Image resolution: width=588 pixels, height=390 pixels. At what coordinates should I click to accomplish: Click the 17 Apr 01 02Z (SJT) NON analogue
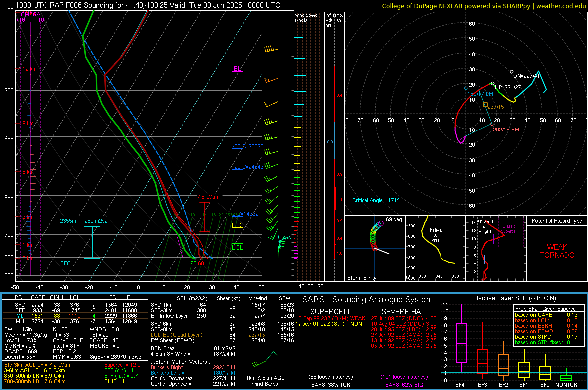[x=329, y=324]
